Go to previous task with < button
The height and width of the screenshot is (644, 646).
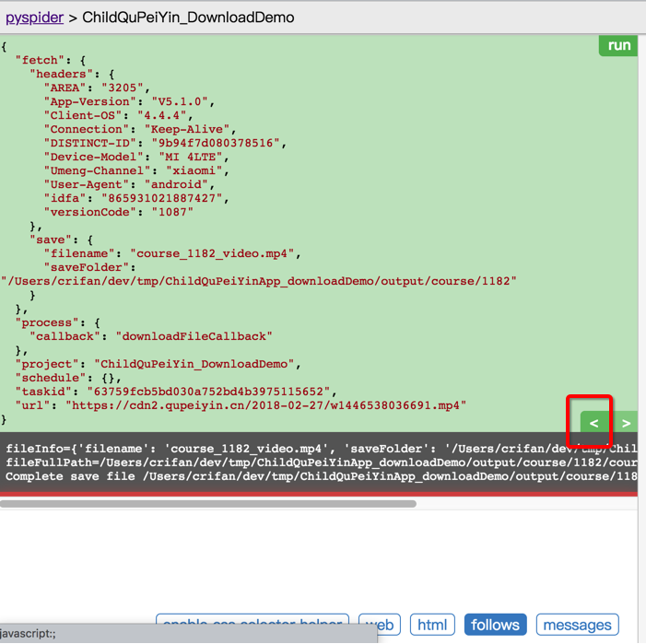tap(593, 422)
